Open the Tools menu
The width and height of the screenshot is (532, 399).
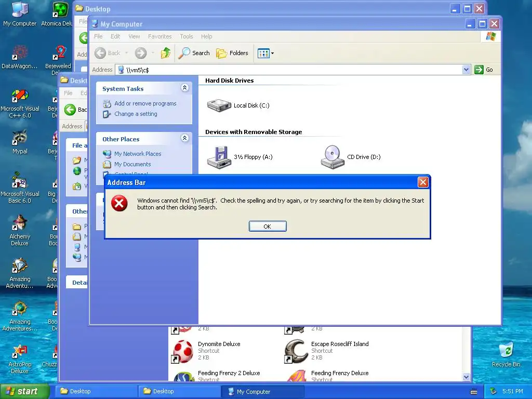187,36
